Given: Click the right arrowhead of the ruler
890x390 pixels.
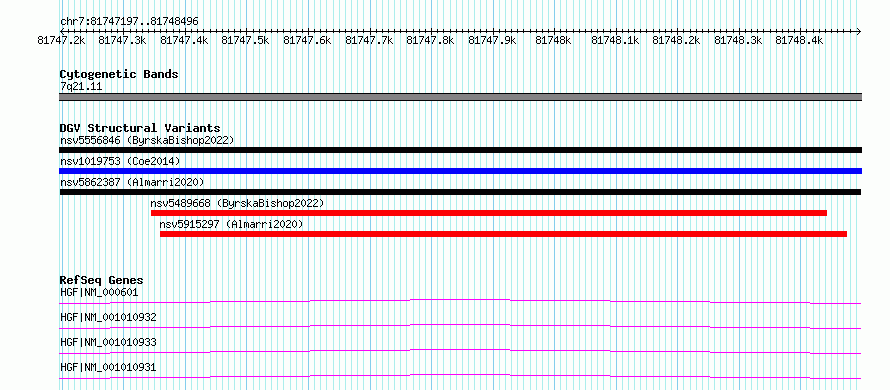Looking at the screenshot, I should click(x=858, y=31).
